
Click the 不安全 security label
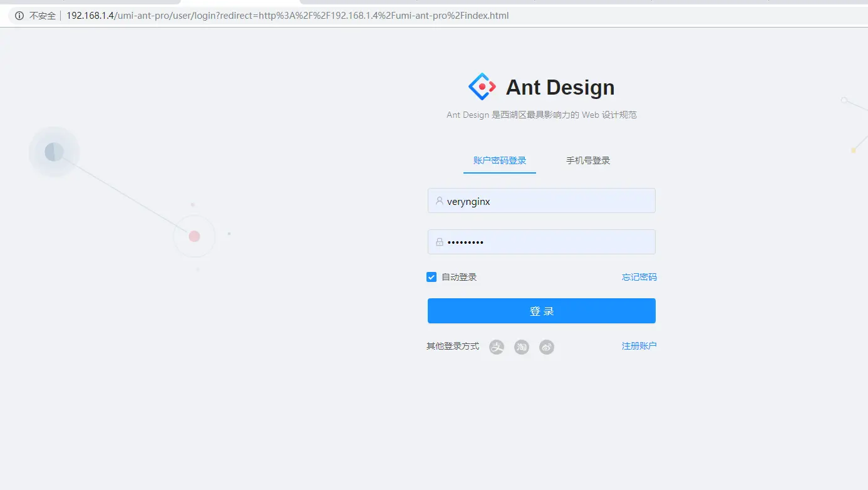coord(43,16)
